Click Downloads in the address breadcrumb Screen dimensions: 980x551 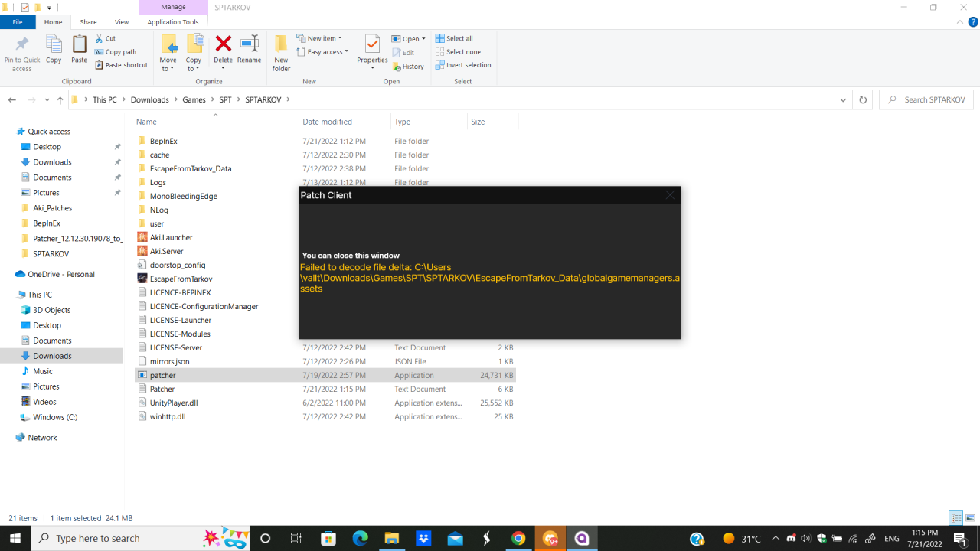point(149,100)
